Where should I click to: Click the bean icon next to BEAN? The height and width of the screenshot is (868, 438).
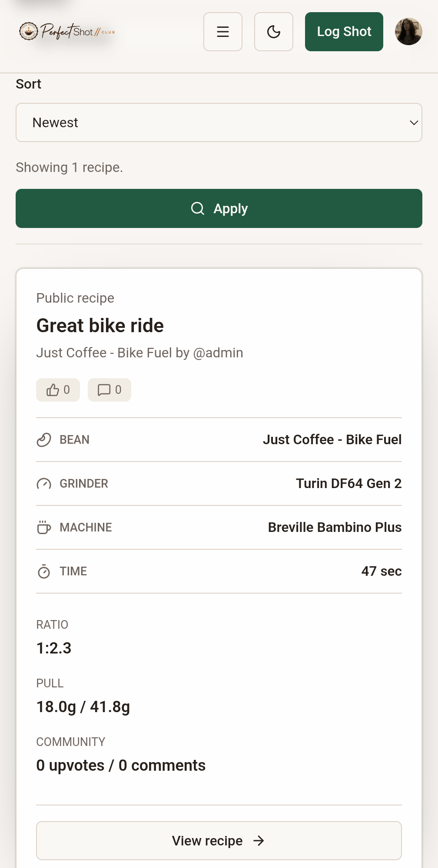point(44,440)
